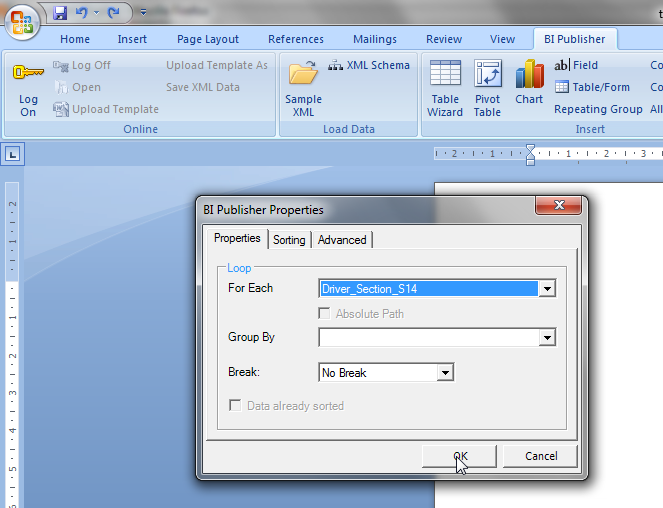Insert a Pivot Table
Screen dimensions: 663x508
tap(488, 88)
